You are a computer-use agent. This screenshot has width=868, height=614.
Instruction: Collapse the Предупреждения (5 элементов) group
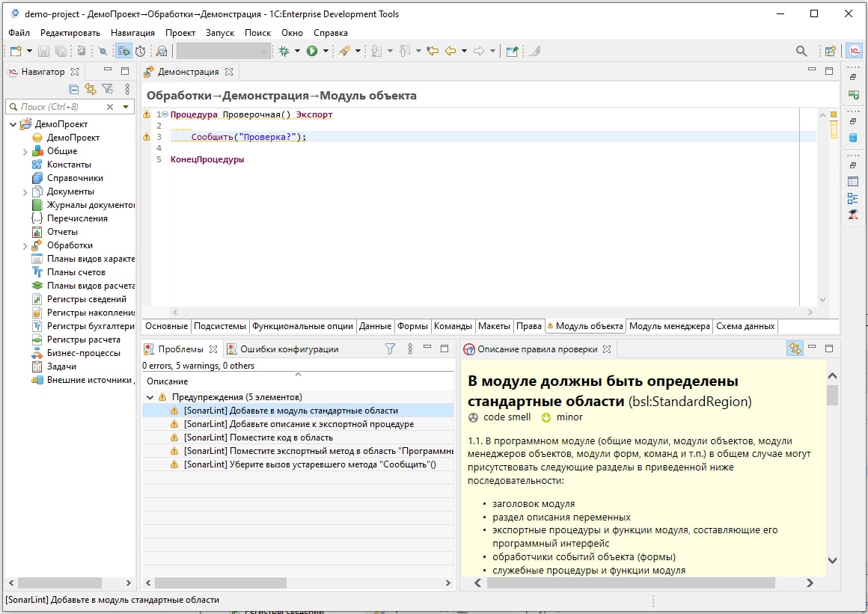(150, 397)
